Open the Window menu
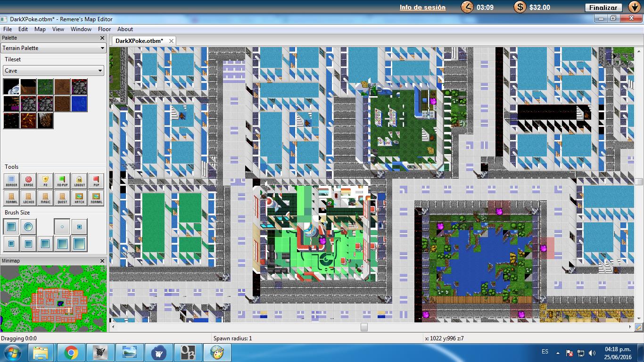Image resolution: width=644 pixels, height=362 pixels. pyautogui.click(x=81, y=29)
